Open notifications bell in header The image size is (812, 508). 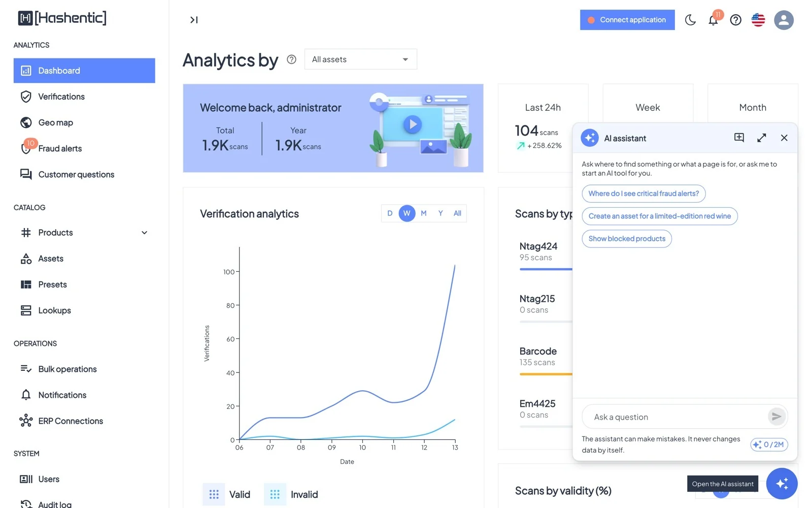tap(713, 20)
